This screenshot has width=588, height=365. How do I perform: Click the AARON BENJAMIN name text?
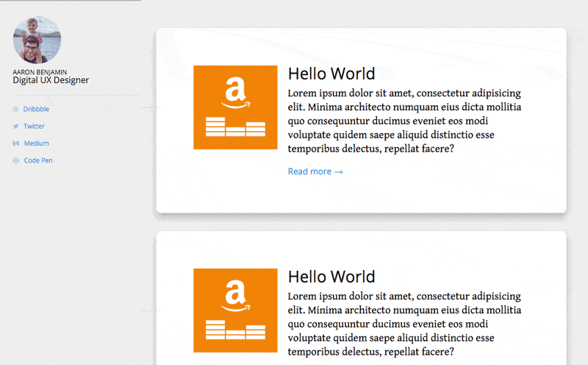click(40, 72)
